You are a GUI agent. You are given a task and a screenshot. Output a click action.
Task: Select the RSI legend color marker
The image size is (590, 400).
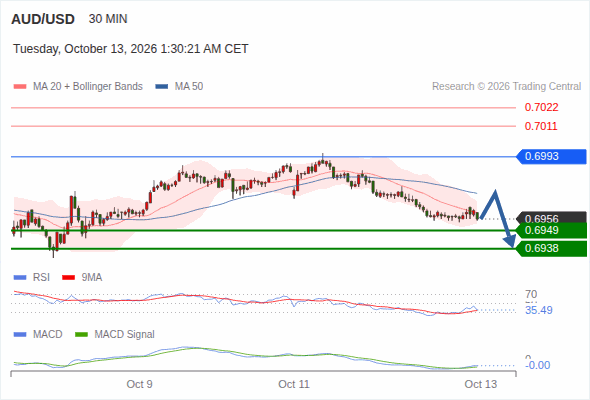click(x=20, y=278)
